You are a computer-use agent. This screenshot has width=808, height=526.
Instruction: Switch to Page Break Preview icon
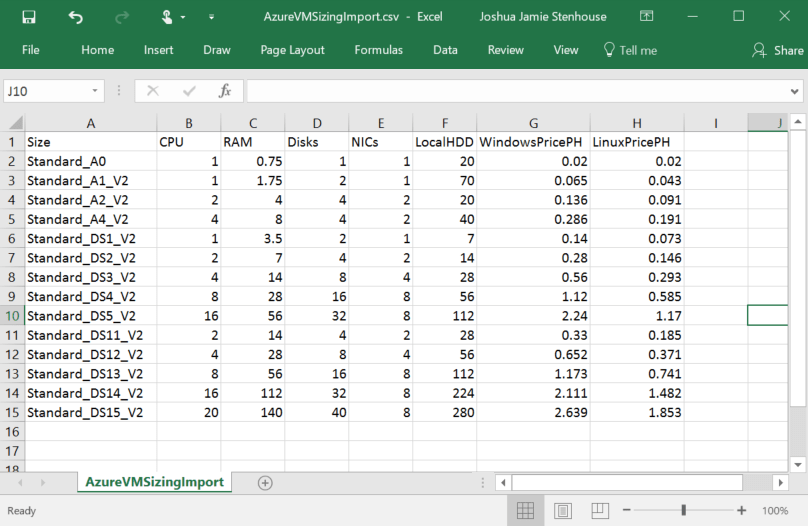pos(600,511)
